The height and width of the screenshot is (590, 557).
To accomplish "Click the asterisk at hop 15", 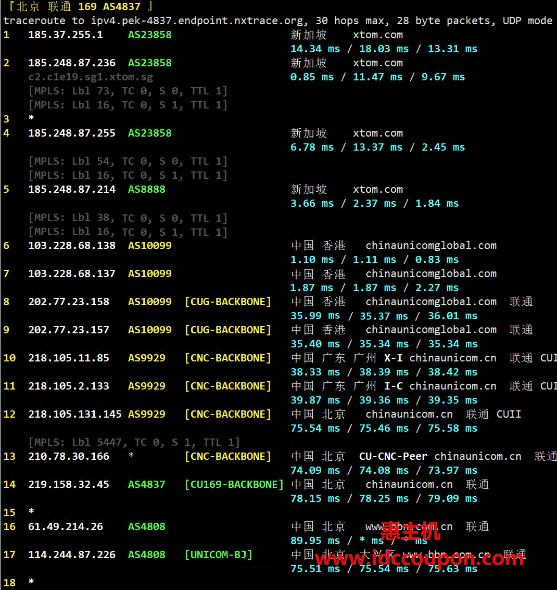I will point(31,511).
